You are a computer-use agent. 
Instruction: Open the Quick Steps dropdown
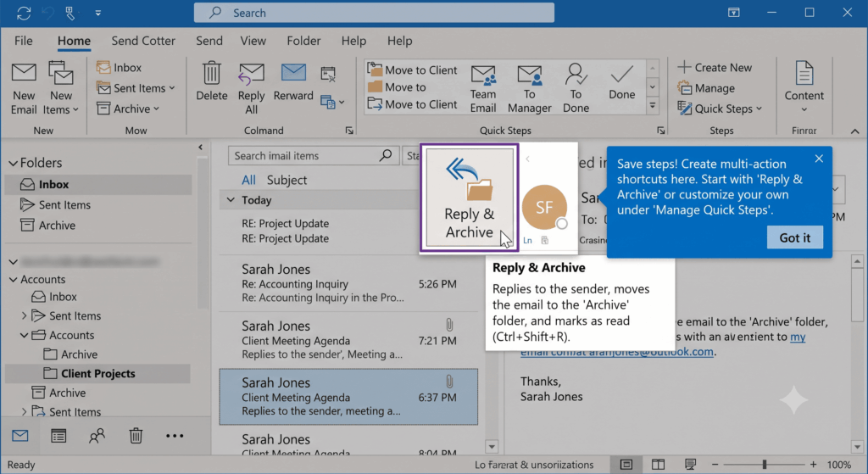pos(721,109)
